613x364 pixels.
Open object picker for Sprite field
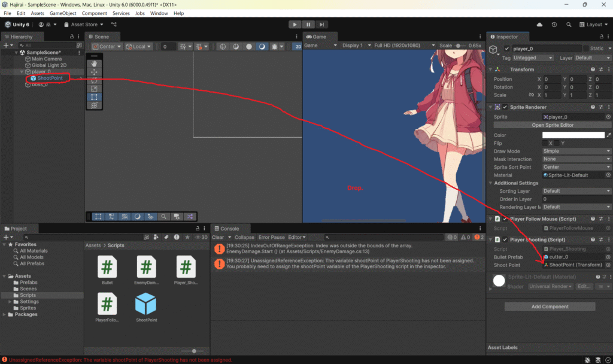608,117
